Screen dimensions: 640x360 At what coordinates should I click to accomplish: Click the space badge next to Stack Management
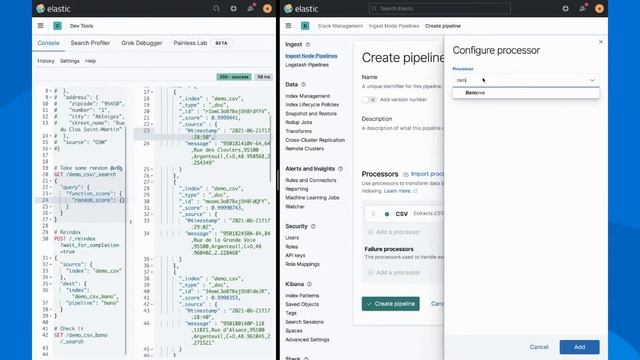click(305, 26)
